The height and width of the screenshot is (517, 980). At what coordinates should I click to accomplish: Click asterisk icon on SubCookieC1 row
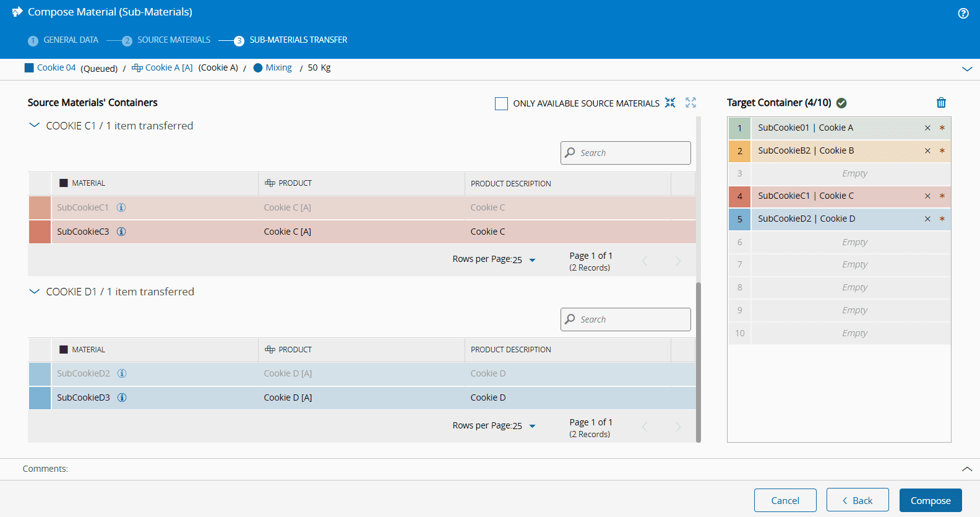942,196
